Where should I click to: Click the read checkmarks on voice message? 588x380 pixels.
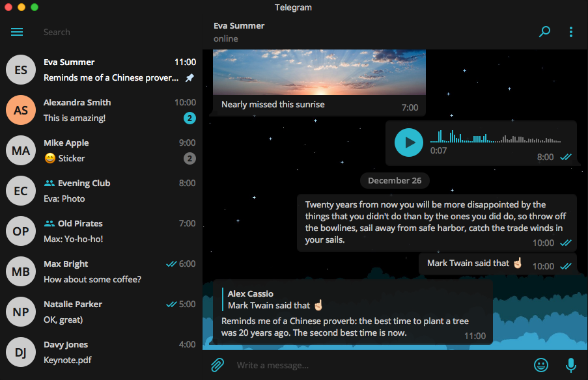tap(566, 157)
